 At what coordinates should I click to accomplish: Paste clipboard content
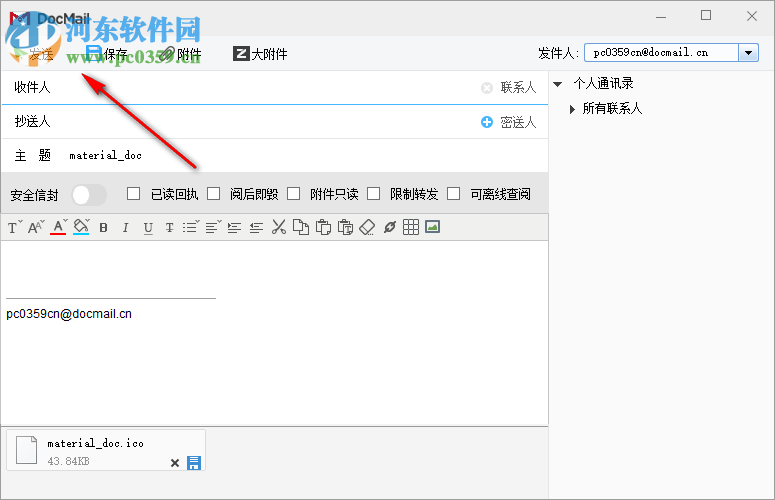tap(323, 227)
